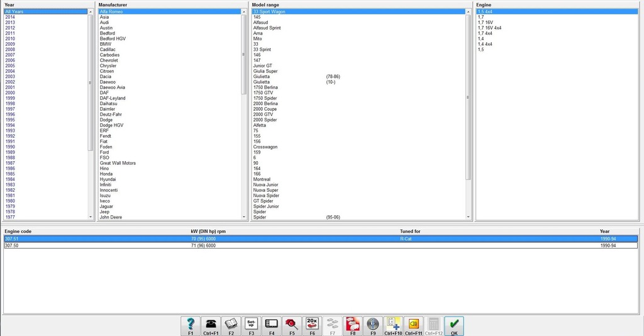
Task: Click the Year list scrollbar thumb
Action: (91, 82)
